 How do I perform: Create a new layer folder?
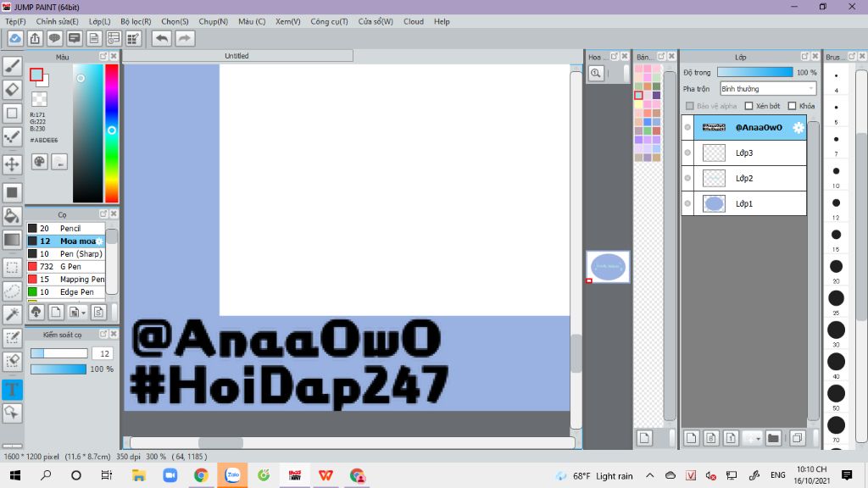point(773,438)
